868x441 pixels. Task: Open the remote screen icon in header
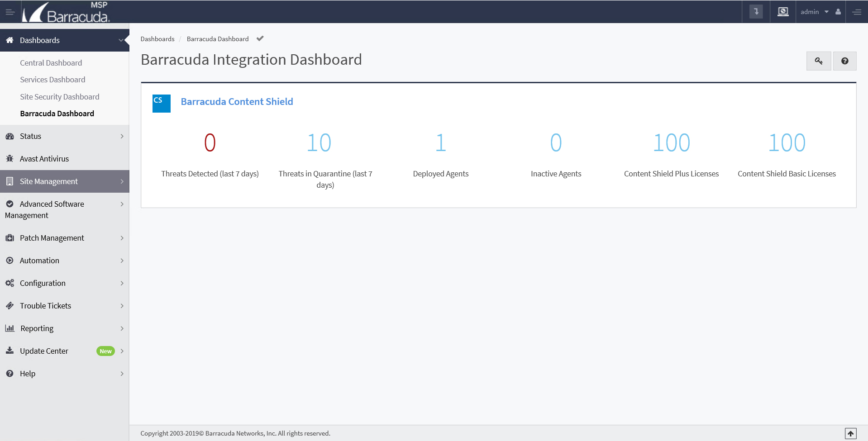[x=783, y=12]
